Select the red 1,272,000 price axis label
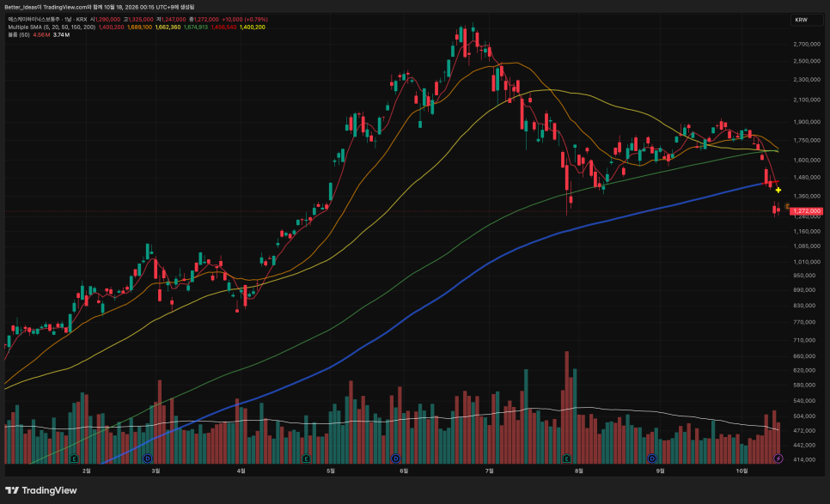Viewport: 830px width, 504px height. (x=806, y=211)
